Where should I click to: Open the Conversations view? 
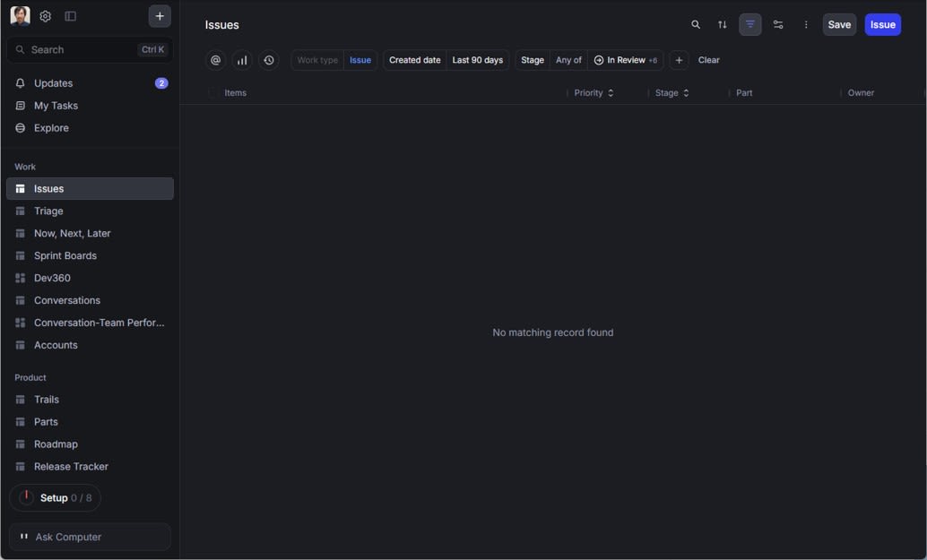(90, 301)
